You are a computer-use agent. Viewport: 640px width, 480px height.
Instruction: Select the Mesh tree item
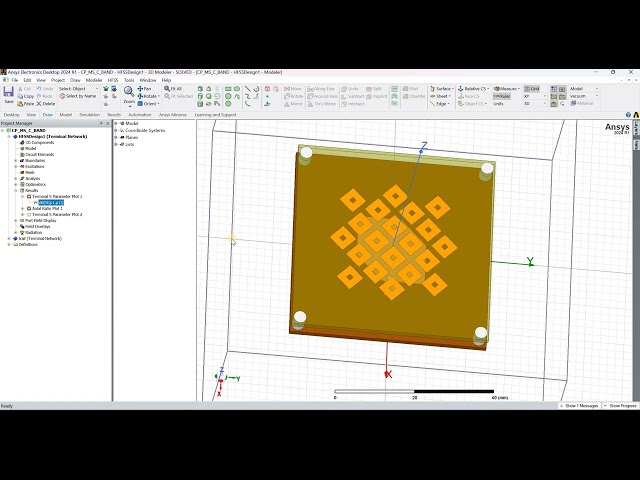tap(29, 173)
